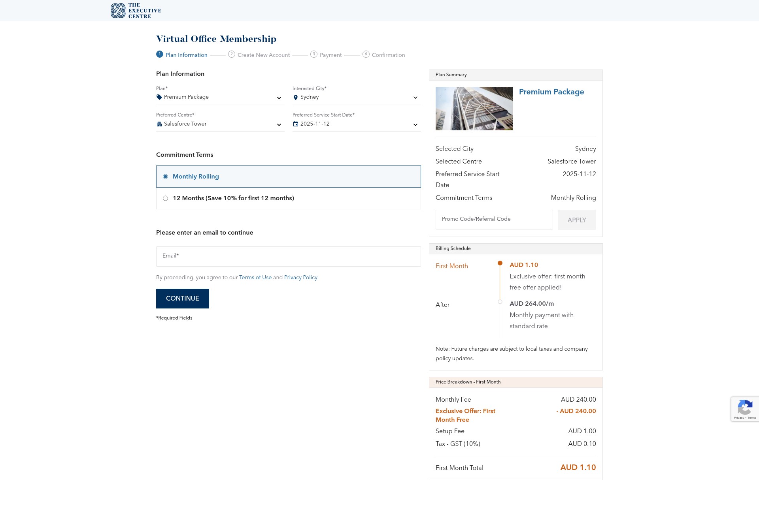This screenshot has width=759, height=532.
Task: Open the Preferred Centre dropdown
Action: click(x=220, y=124)
